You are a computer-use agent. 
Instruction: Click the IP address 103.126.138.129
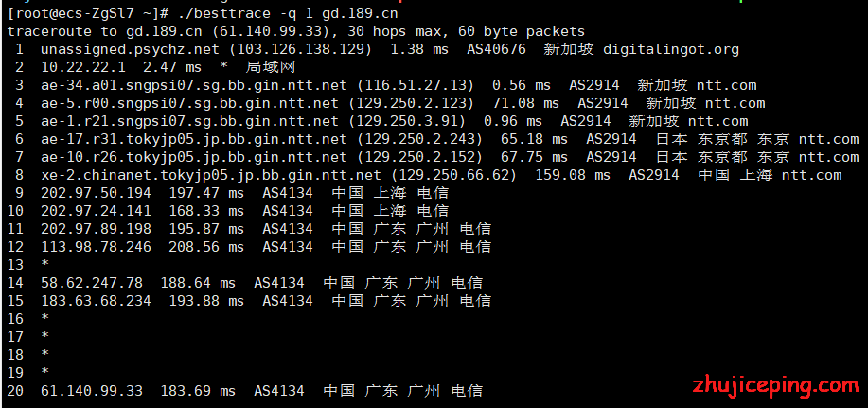pyautogui.click(x=301, y=49)
